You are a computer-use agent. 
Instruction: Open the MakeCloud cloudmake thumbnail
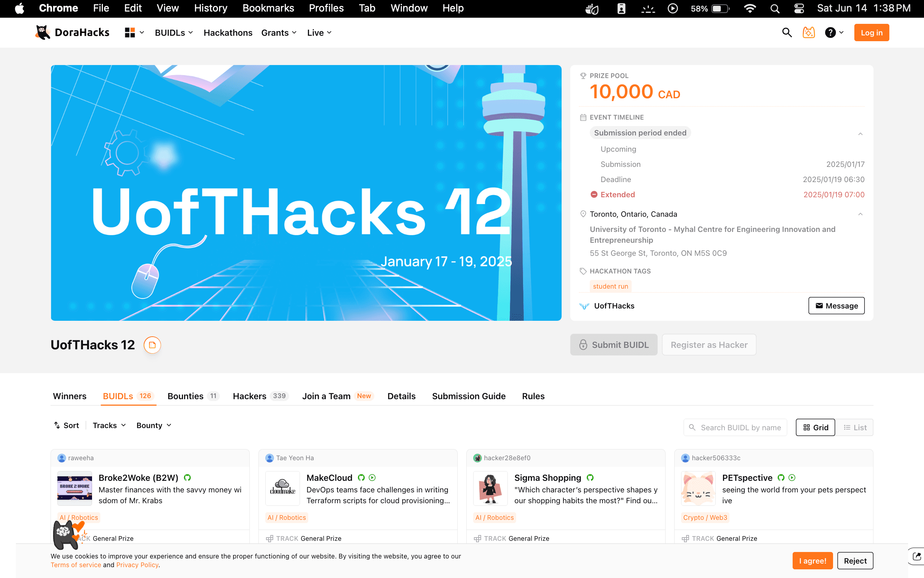[x=283, y=488]
